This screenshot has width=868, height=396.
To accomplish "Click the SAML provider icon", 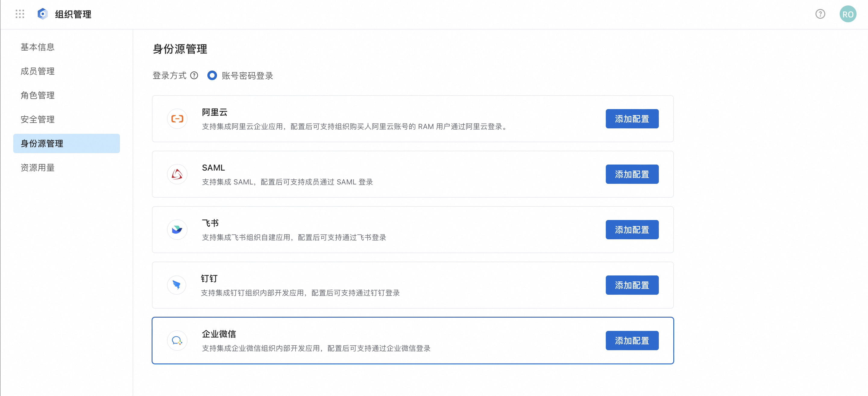I will click(x=177, y=174).
